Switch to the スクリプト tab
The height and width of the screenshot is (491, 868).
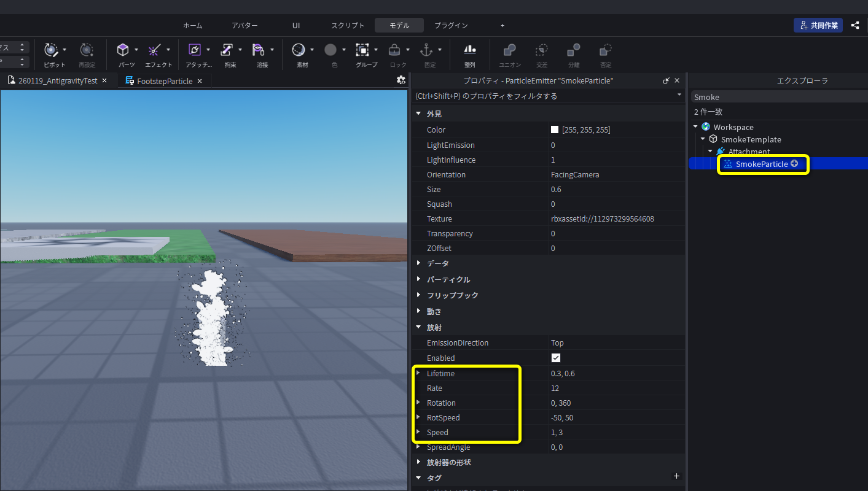(x=348, y=25)
